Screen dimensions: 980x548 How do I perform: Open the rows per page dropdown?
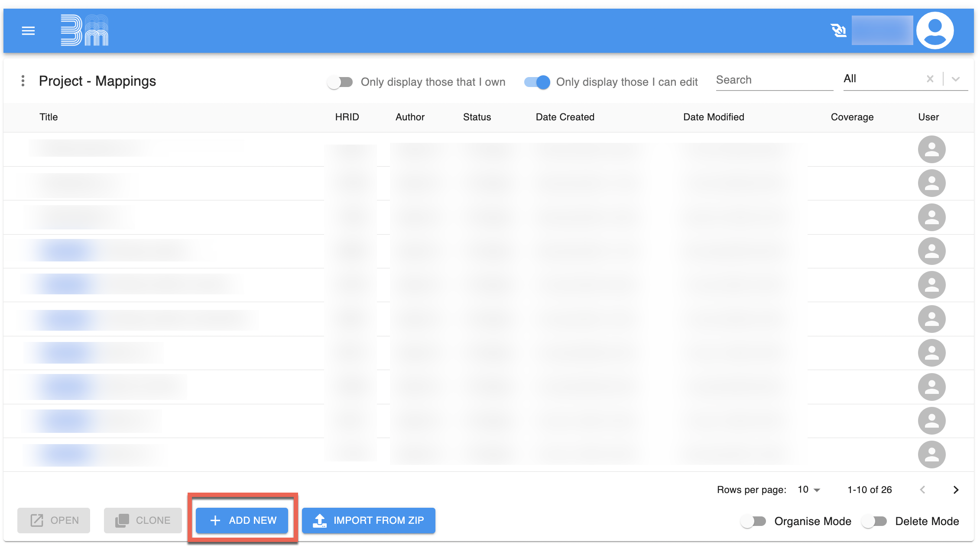click(x=809, y=490)
